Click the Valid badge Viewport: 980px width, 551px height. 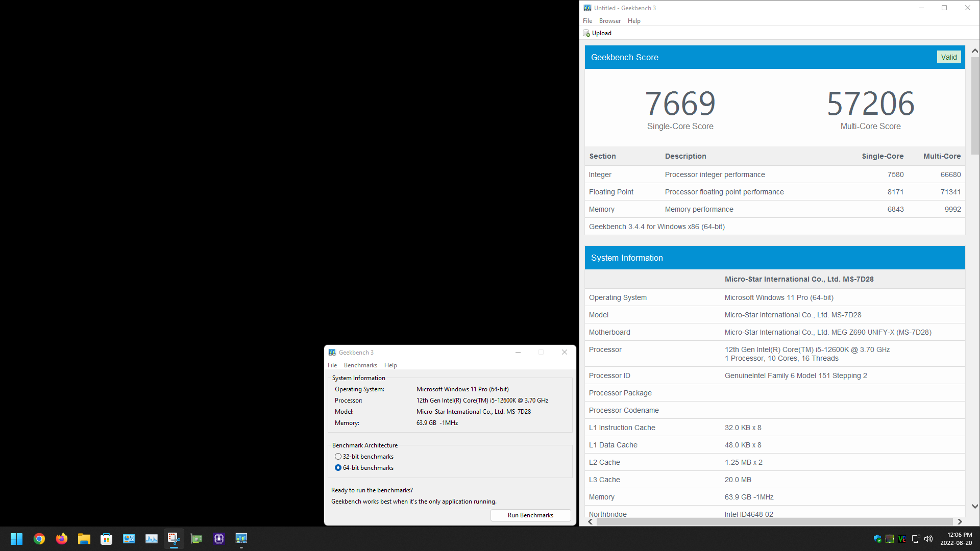click(x=949, y=57)
